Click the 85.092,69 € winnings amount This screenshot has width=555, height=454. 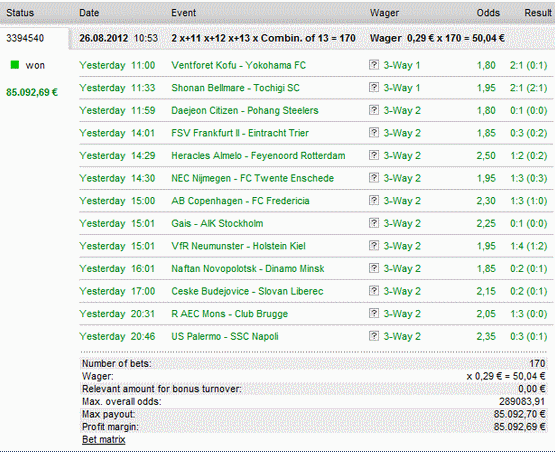[32, 92]
